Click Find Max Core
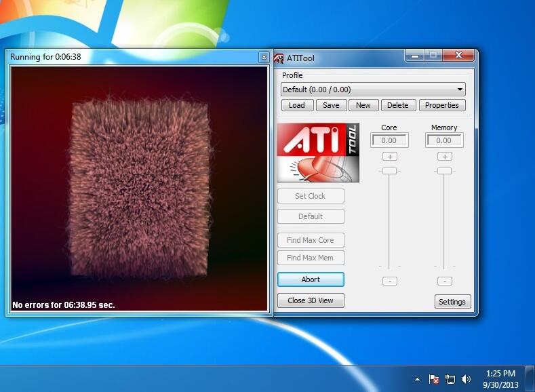Viewport: 535px width, 392px height. click(311, 240)
